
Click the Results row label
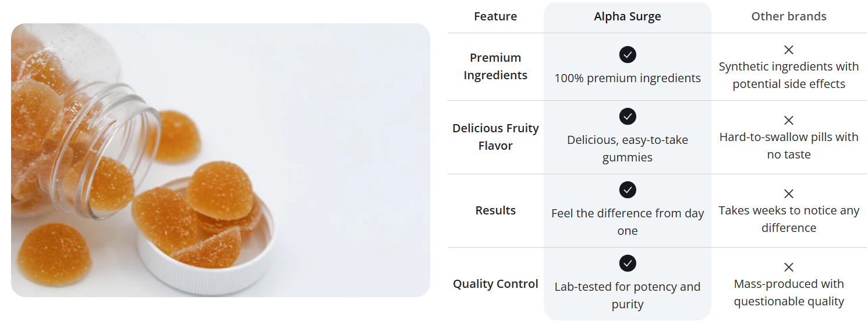495,210
